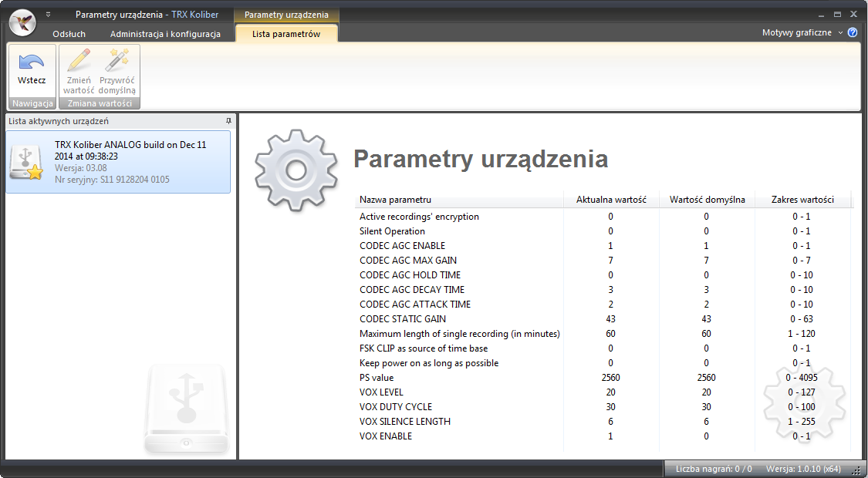Screen dimensions: 868x478
Task: Select the CODEC AGC ATTACK TIME row
Action: (x=603, y=305)
